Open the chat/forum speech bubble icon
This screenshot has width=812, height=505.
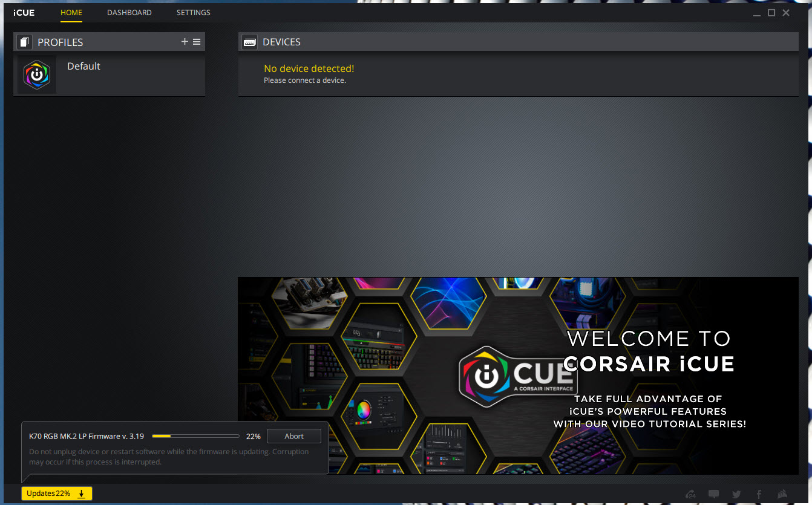pos(714,494)
